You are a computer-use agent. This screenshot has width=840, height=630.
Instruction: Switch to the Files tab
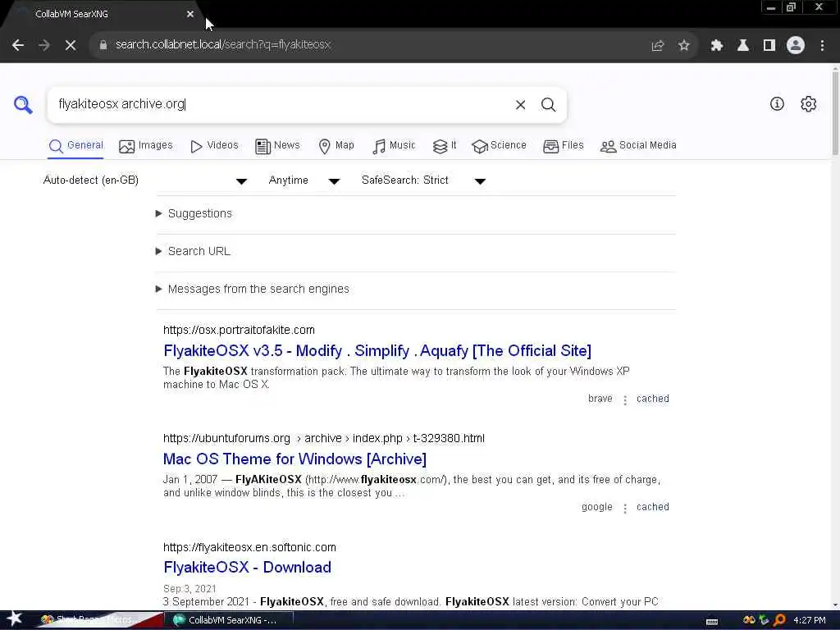(x=563, y=146)
